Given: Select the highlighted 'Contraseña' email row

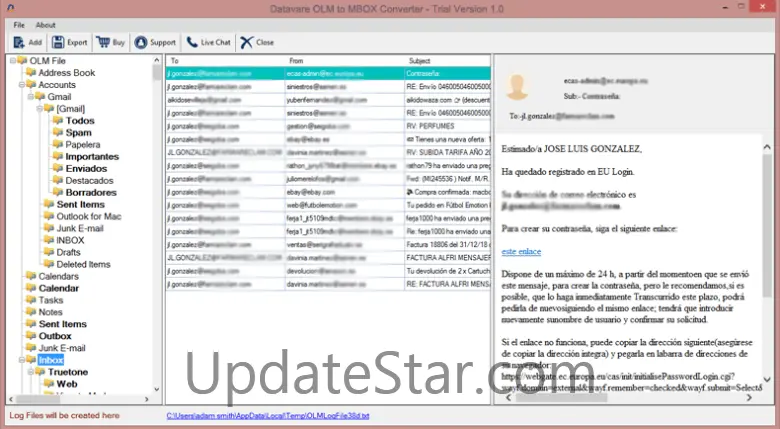Looking at the screenshot, I should tap(328, 73).
